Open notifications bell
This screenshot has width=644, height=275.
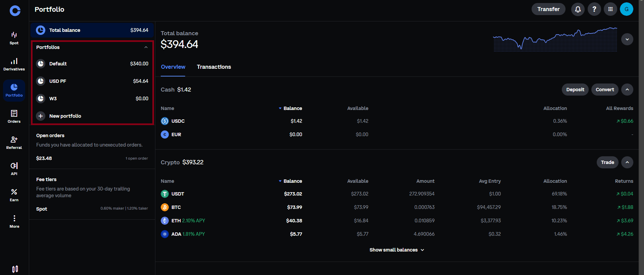(x=578, y=9)
